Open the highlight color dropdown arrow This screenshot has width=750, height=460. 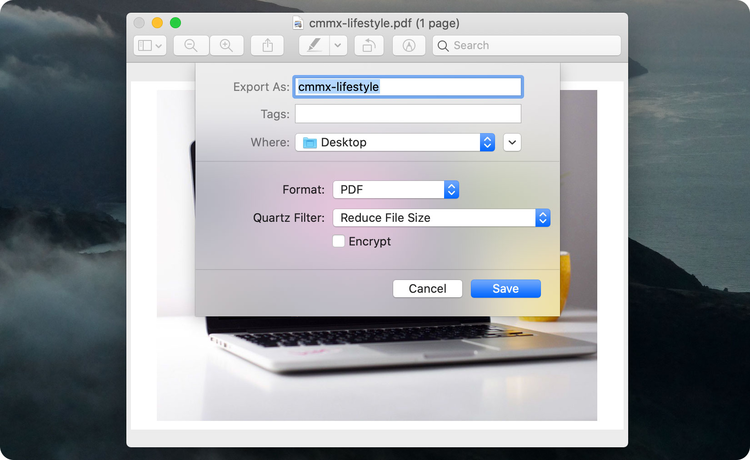click(338, 45)
